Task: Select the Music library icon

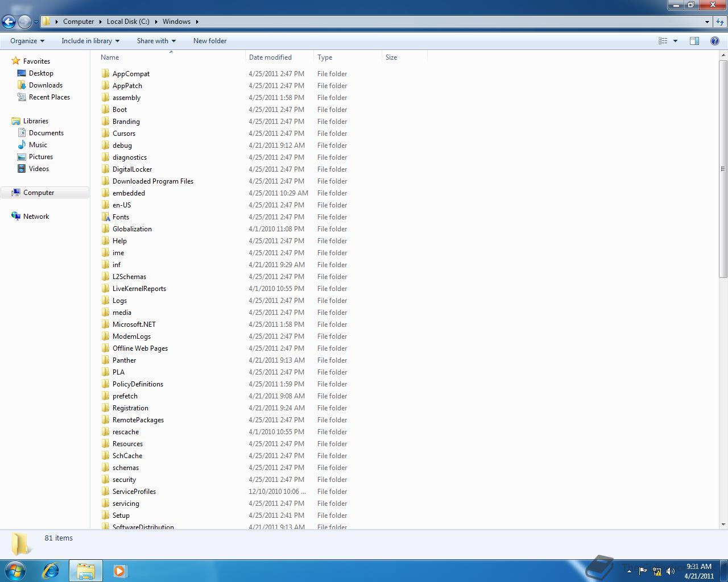Action: click(x=22, y=145)
